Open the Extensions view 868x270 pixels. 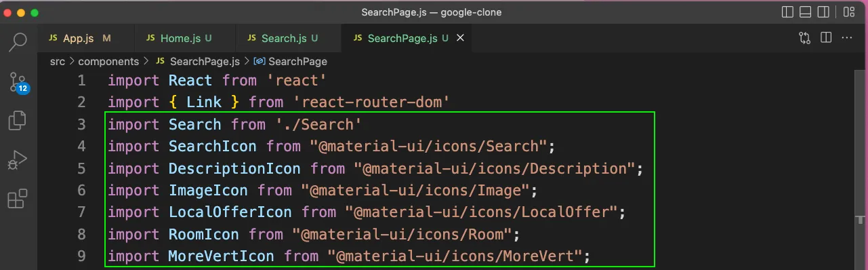click(x=17, y=199)
